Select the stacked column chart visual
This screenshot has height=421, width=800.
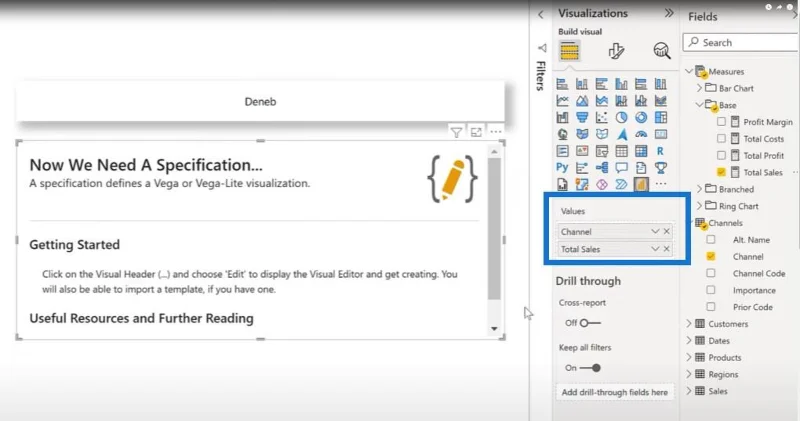[x=582, y=84]
